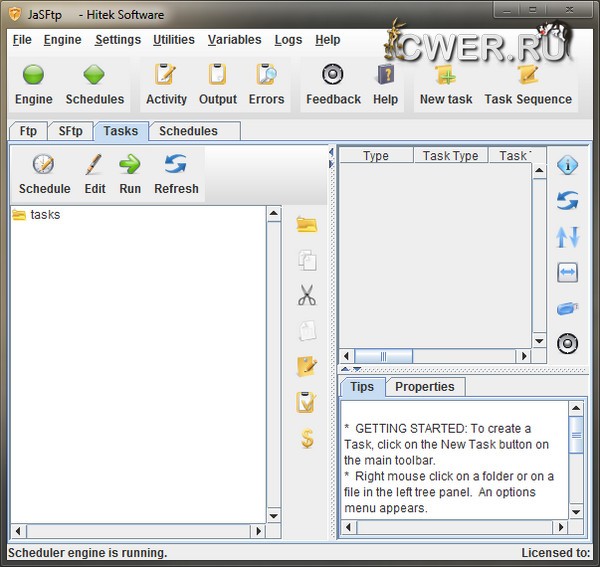This screenshot has height=567, width=600.
Task: Open the Errors log icon
Action: click(x=266, y=74)
